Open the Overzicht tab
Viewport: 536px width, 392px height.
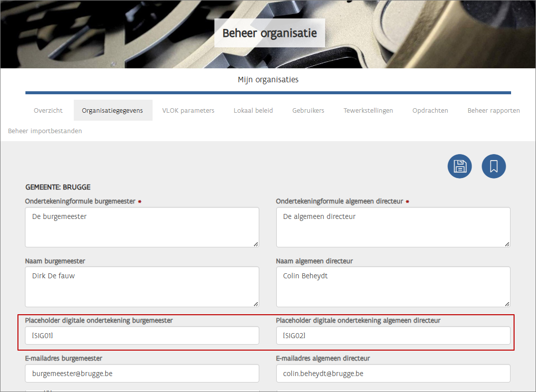pyautogui.click(x=48, y=111)
